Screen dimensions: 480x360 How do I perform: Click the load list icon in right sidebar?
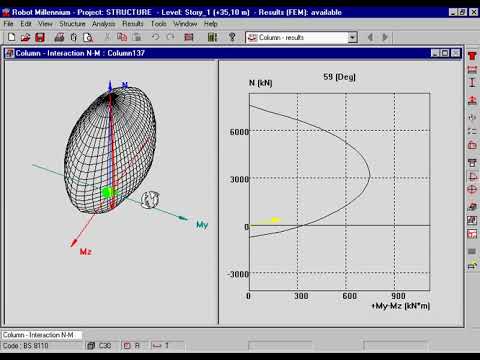tap(472, 131)
